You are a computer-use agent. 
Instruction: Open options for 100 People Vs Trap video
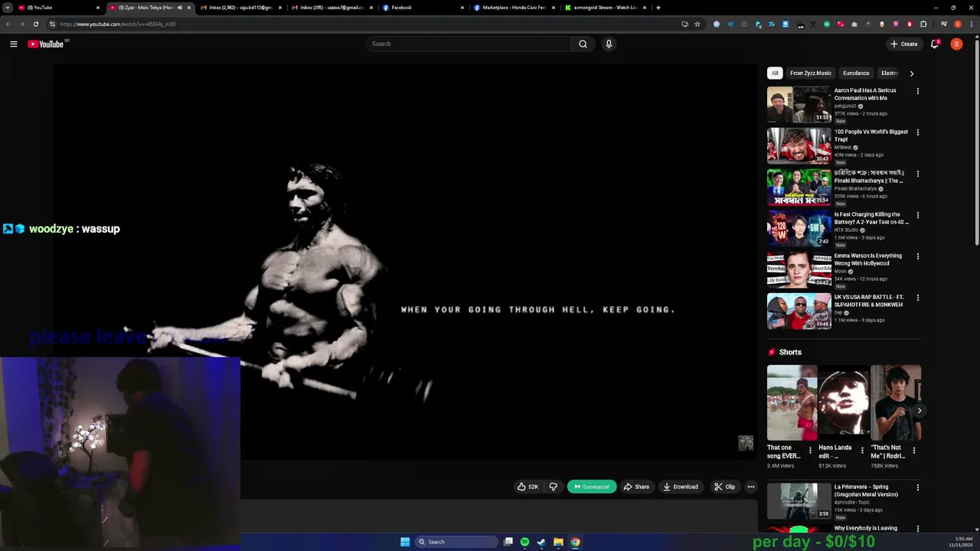(918, 132)
